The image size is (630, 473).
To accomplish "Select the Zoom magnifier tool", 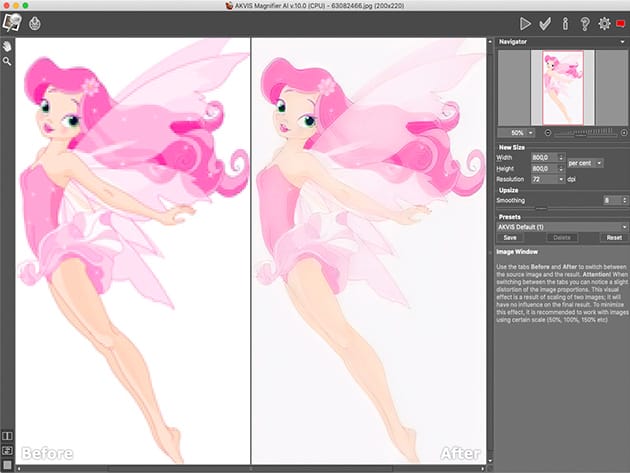I will click(8, 61).
